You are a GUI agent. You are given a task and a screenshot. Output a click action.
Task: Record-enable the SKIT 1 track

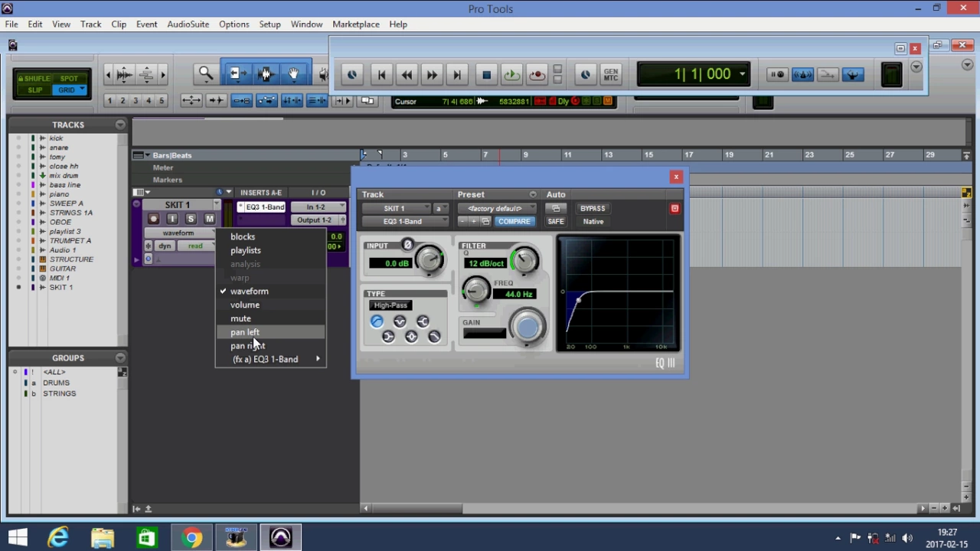coord(154,219)
